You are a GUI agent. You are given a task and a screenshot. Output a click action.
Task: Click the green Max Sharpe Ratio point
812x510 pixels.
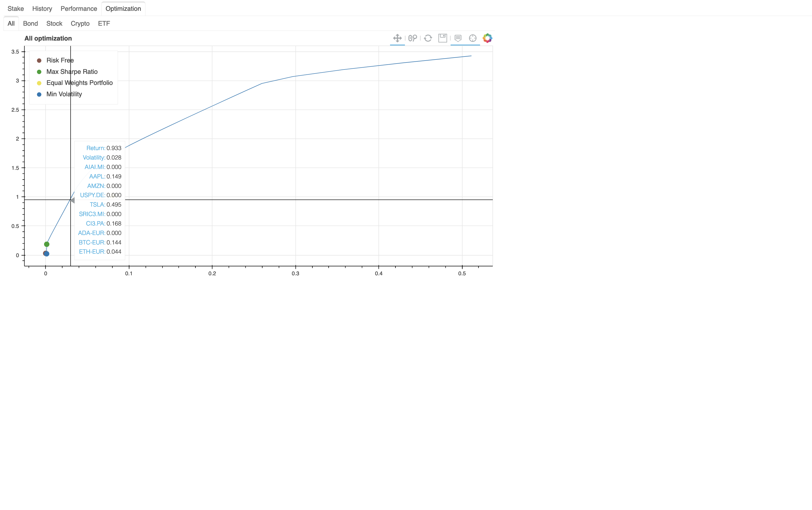(46, 244)
